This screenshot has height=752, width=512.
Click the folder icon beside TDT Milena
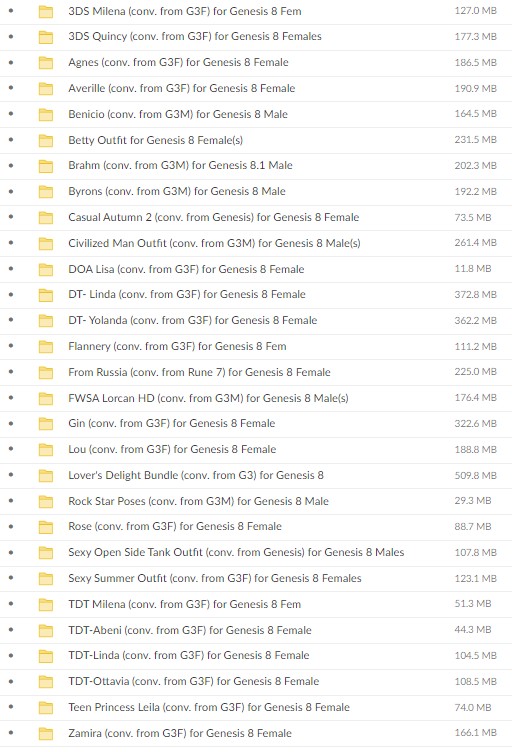46,605
